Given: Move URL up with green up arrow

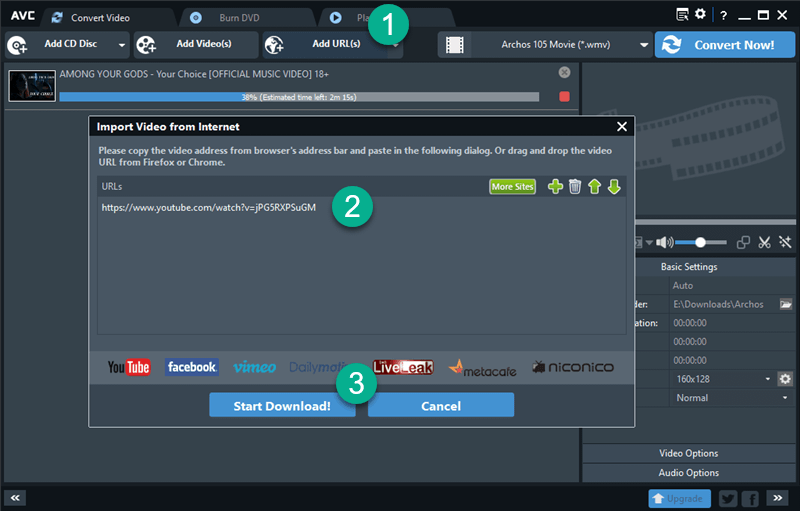Looking at the screenshot, I should tap(594, 187).
